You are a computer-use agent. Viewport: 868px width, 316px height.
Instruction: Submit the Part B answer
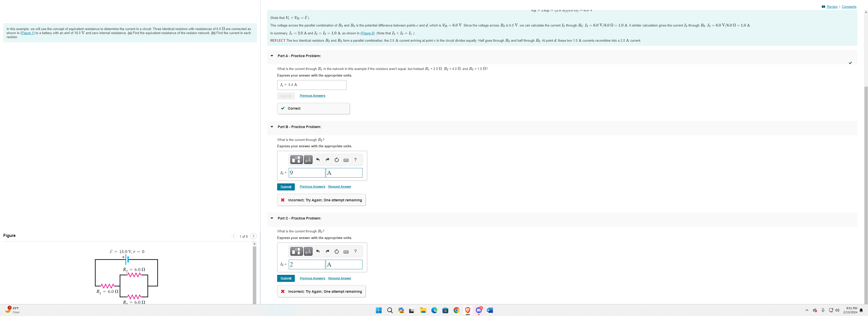click(286, 186)
